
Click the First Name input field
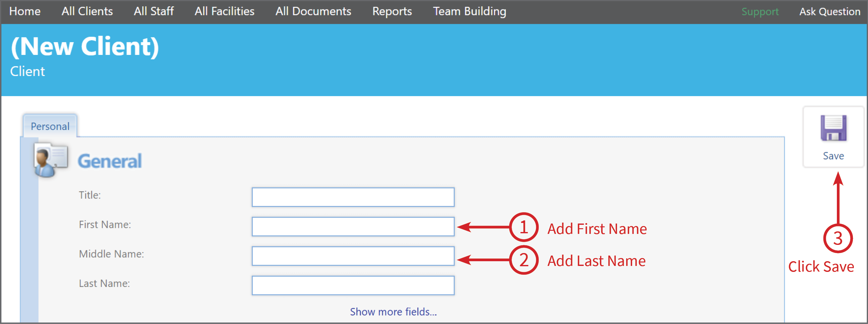coord(353,226)
